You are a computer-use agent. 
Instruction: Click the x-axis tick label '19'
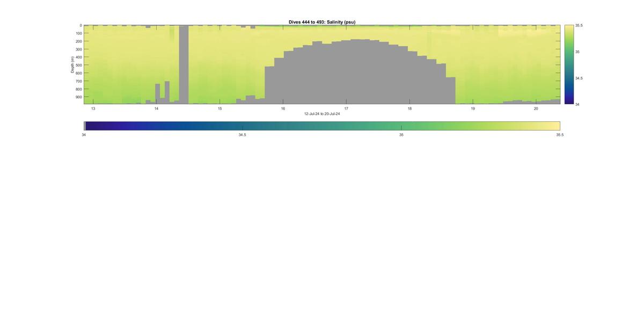[473, 108]
